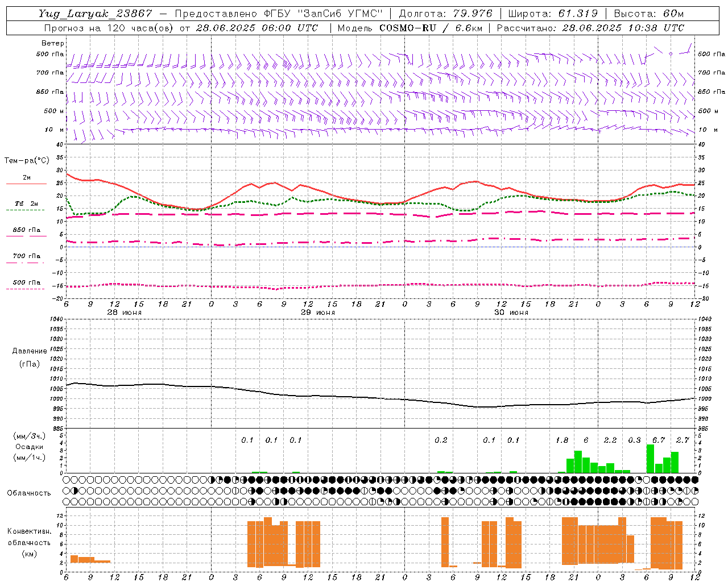Viewport: 728px width, 582px height.
Task: Click the date label 29 июня
Action: pos(318,313)
